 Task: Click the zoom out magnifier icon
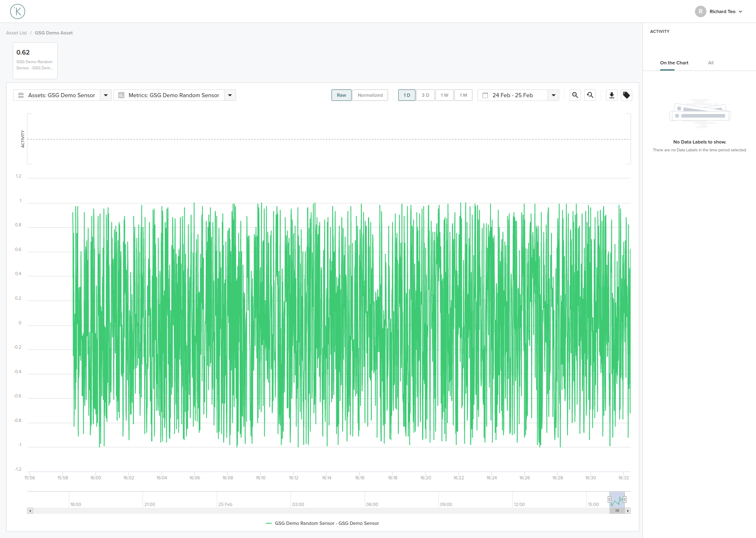[x=575, y=95]
